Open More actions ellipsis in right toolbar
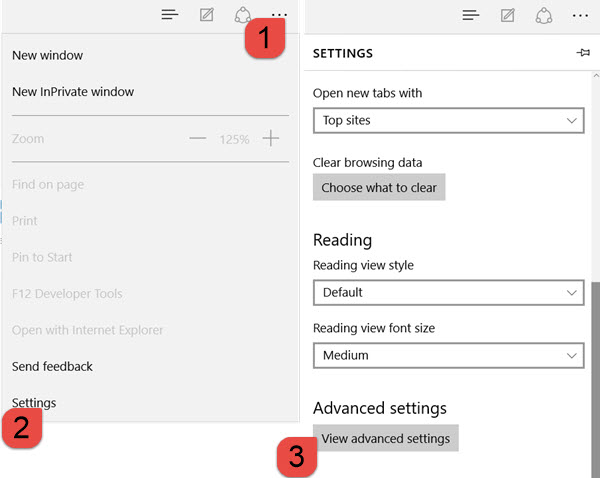Screen dimensions: 600x478 pyautogui.click(x=580, y=16)
